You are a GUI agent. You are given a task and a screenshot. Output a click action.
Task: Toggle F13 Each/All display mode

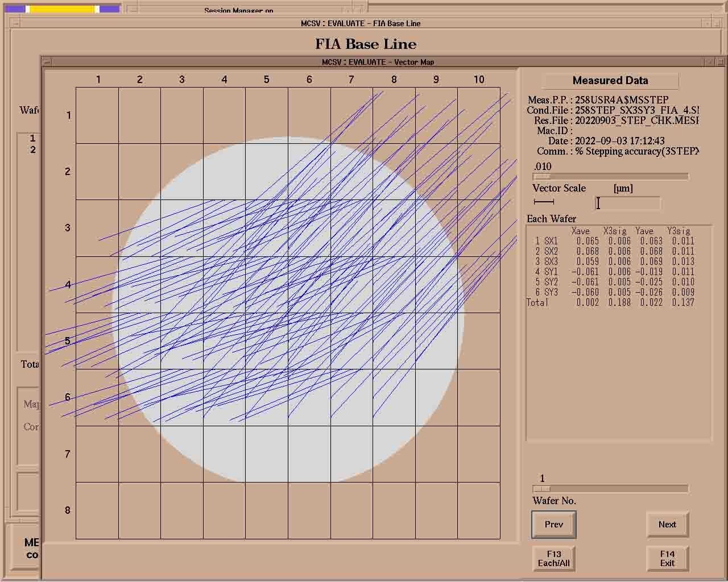click(x=554, y=558)
